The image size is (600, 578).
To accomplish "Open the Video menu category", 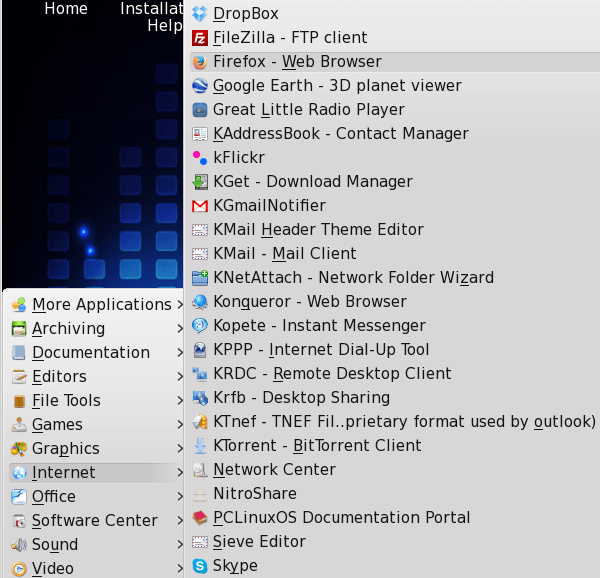I will tap(96, 569).
